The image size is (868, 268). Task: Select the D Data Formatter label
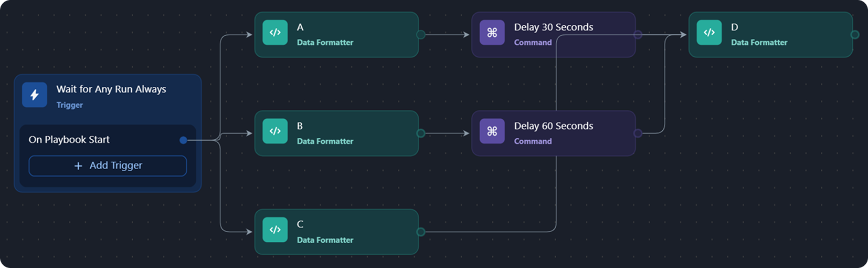pyautogui.click(x=759, y=43)
